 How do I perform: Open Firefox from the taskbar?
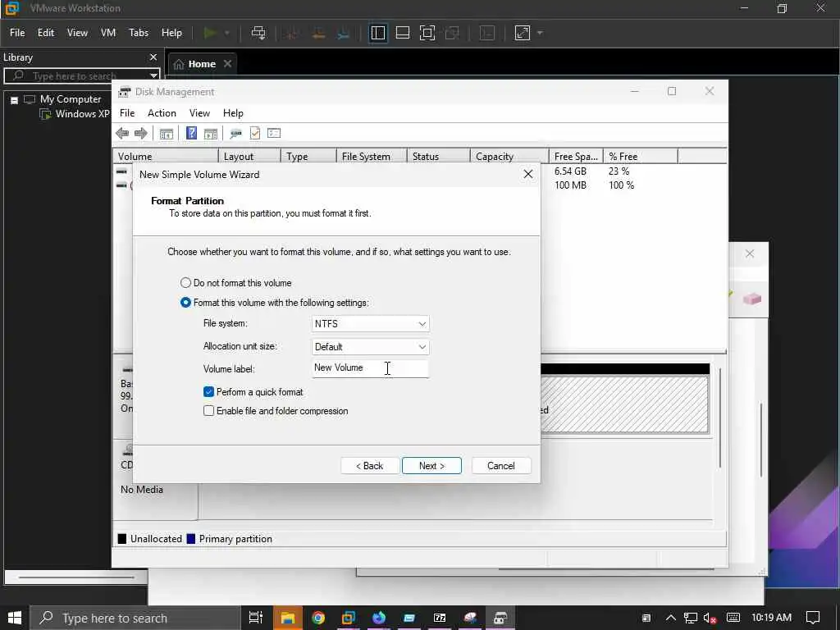click(379, 618)
